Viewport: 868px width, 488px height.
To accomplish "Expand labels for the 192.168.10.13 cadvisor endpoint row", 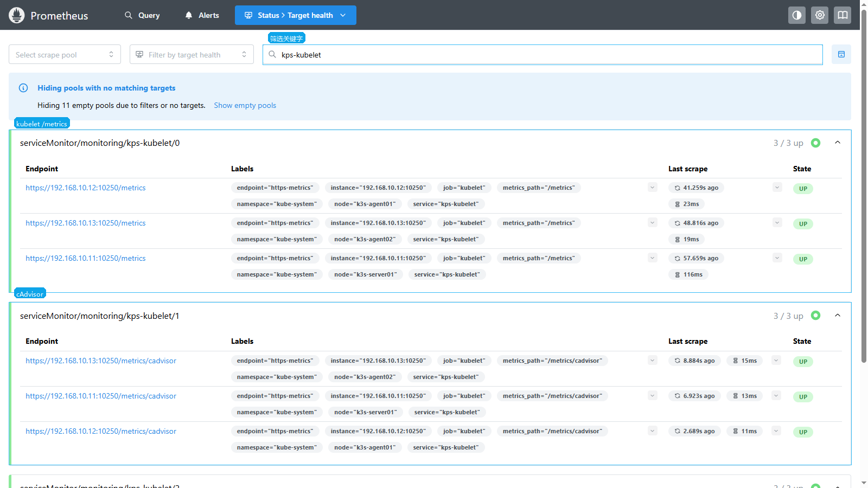I will (x=653, y=361).
